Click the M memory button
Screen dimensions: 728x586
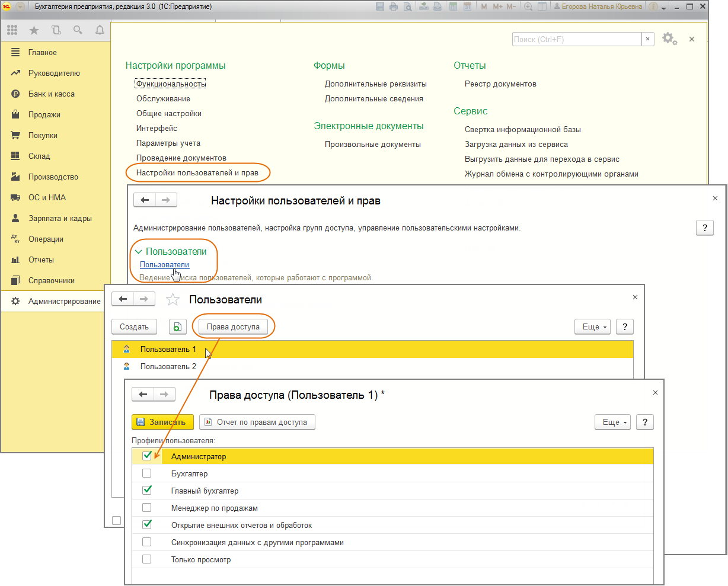point(484,7)
